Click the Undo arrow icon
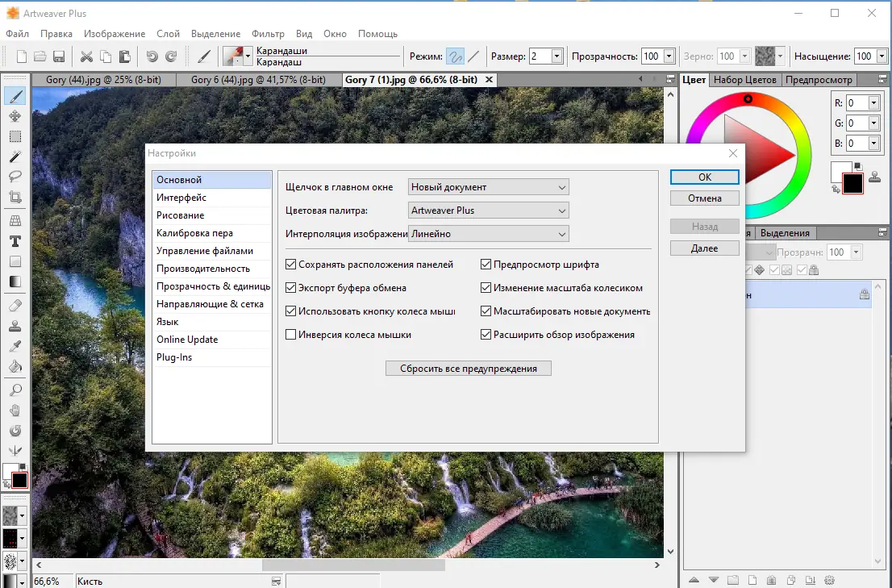The width and height of the screenshot is (892, 588). click(x=152, y=56)
